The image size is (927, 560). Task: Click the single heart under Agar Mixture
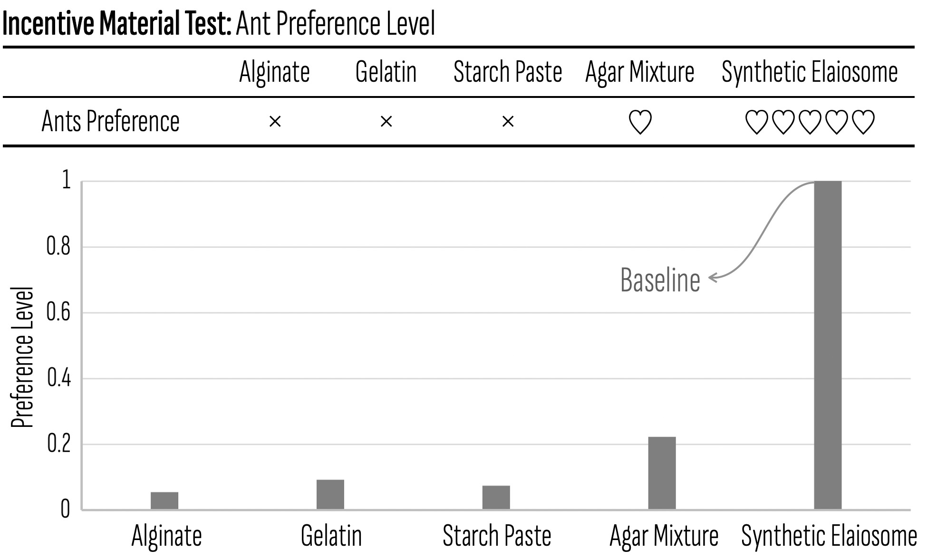click(x=640, y=122)
